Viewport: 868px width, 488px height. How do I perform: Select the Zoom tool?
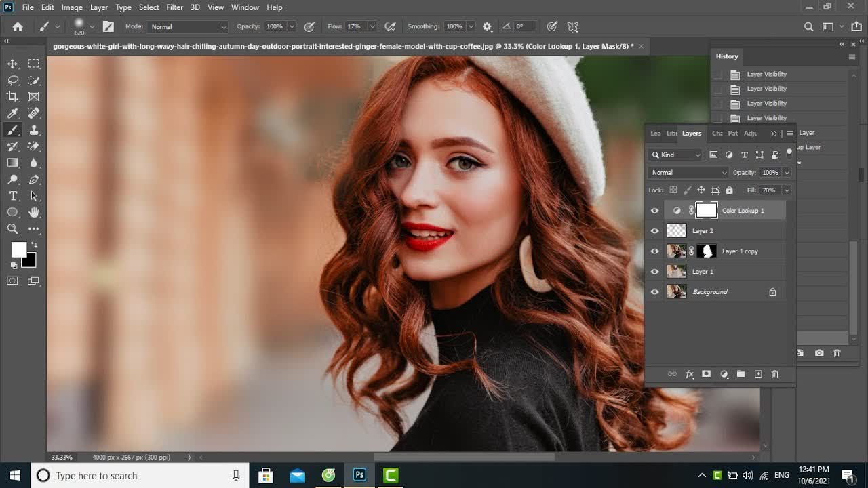[x=12, y=229]
